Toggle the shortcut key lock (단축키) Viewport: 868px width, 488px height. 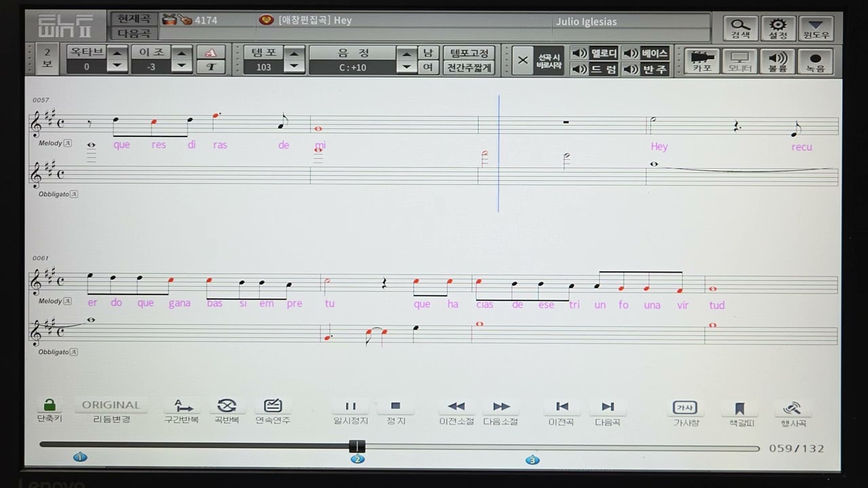[x=49, y=411]
